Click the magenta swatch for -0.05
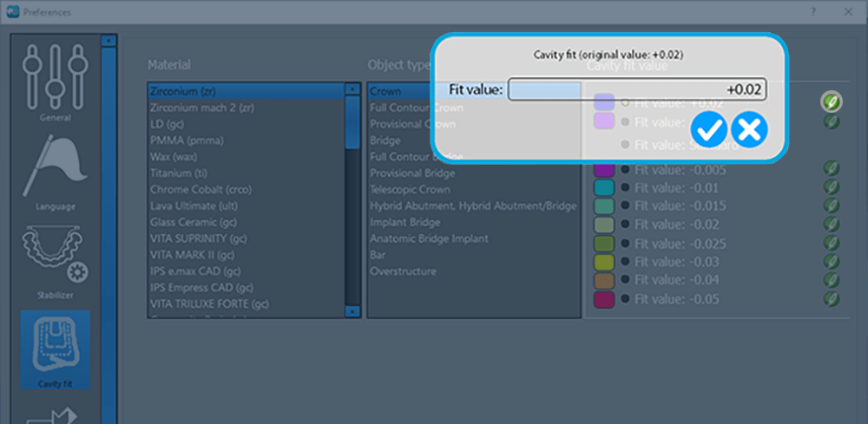Screen dimensions: 868x424 [x=604, y=299]
